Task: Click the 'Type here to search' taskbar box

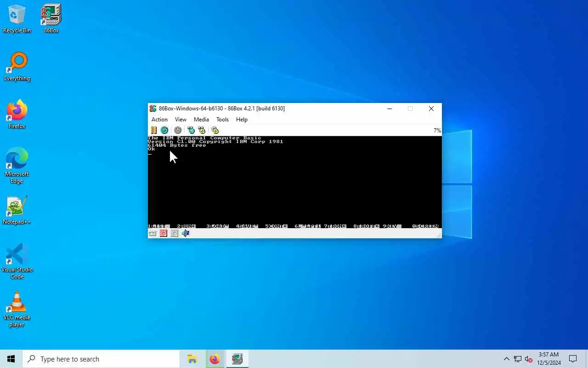Action: click(x=101, y=359)
